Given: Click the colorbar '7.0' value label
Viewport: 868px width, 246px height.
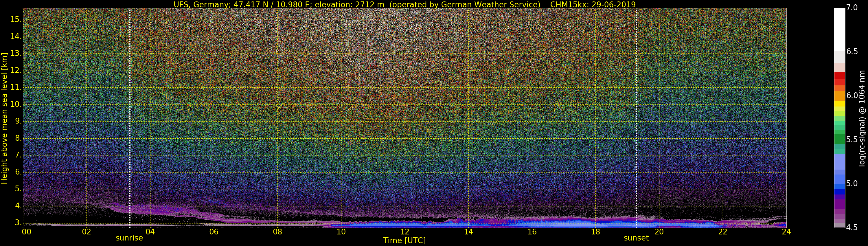Looking at the screenshot, I should (852, 8).
